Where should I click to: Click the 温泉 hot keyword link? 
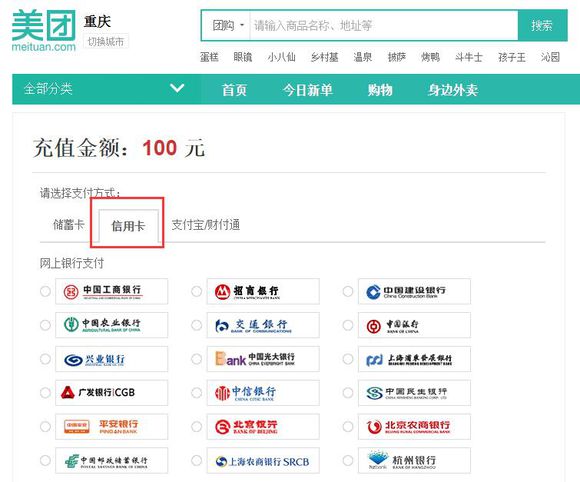[x=362, y=57]
